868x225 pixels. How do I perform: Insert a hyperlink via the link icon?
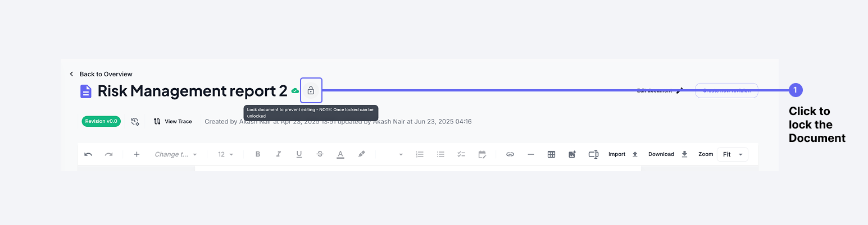click(x=510, y=154)
